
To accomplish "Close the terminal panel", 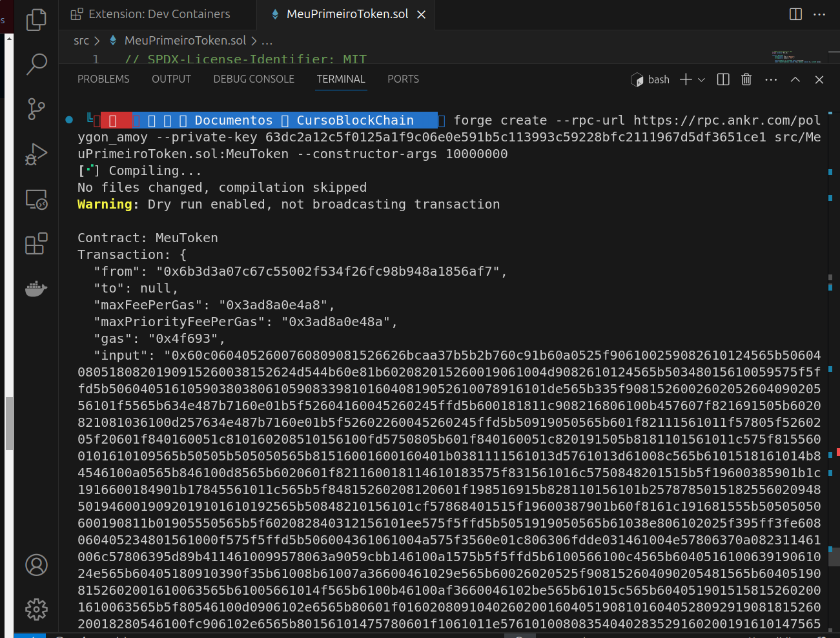I will (819, 79).
